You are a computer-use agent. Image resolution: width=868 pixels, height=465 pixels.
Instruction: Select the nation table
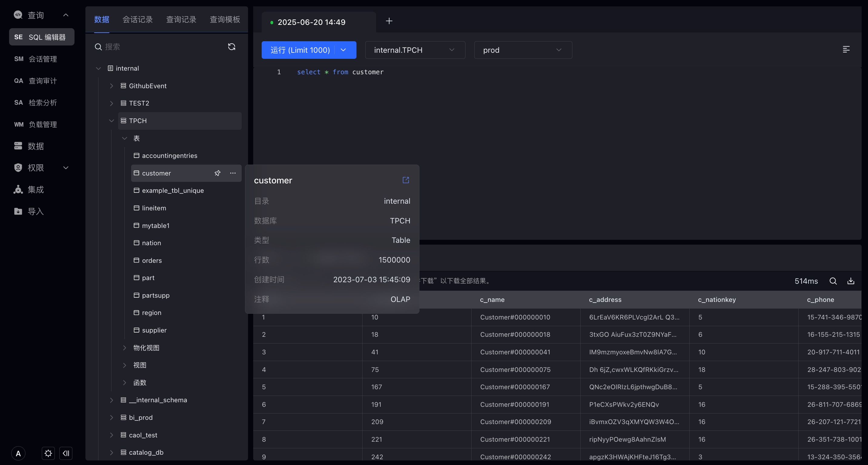tap(186, 243)
